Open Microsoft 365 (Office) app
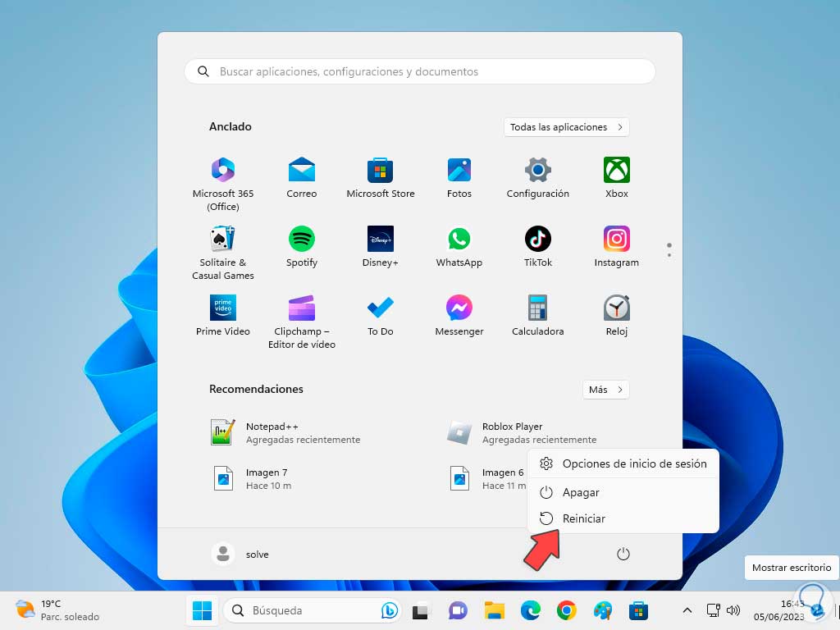This screenshot has width=840, height=630. [223, 183]
